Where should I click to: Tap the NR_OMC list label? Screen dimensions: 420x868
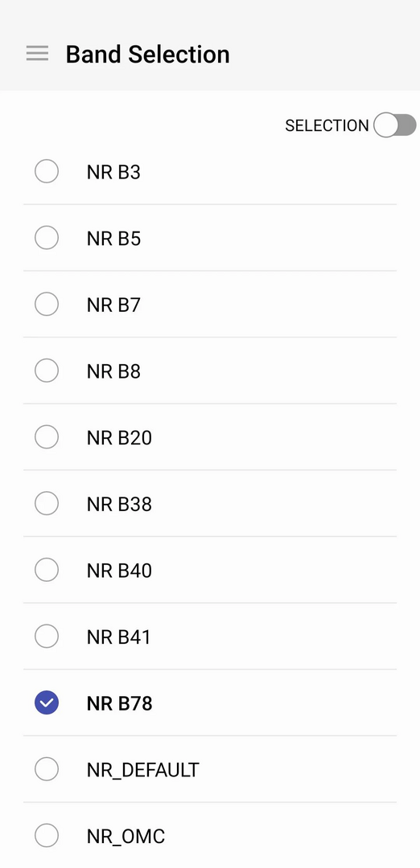[126, 837]
